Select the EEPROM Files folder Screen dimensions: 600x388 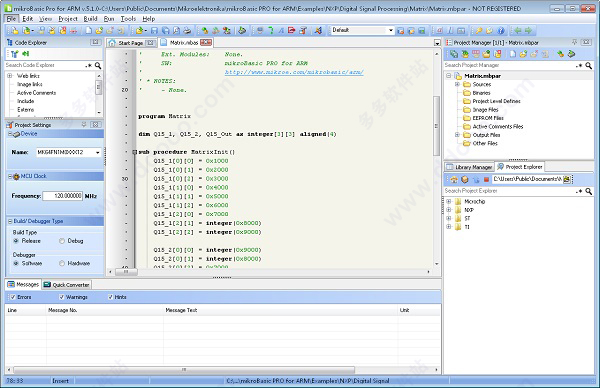click(488, 118)
